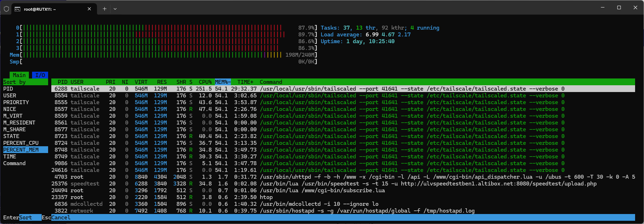Screen dimensions: 644x224
Task: Close the root@RUTX11 terminal tab
Action: (x=89, y=9)
